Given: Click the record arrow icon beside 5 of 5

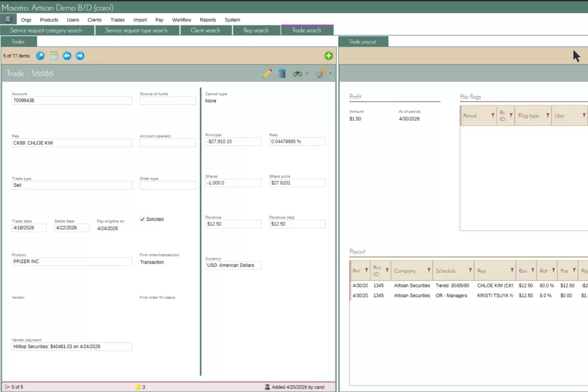Looking at the screenshot, I should click(7, 387).
